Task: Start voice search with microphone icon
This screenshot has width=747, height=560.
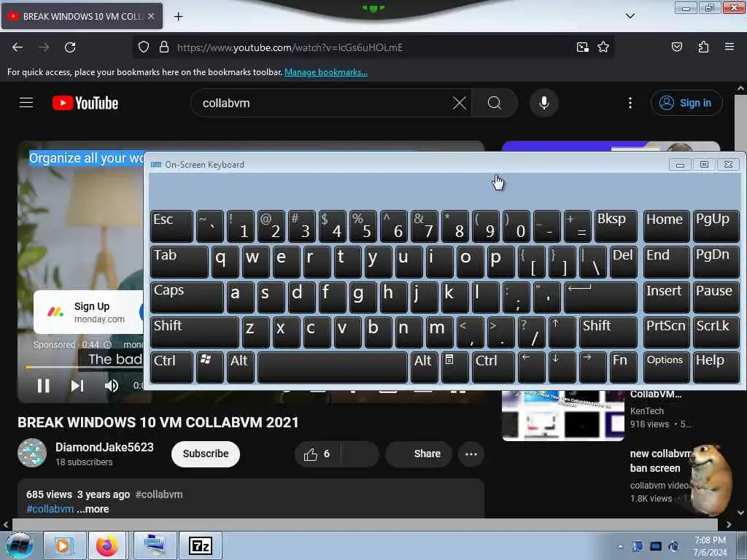Action: 543,103
